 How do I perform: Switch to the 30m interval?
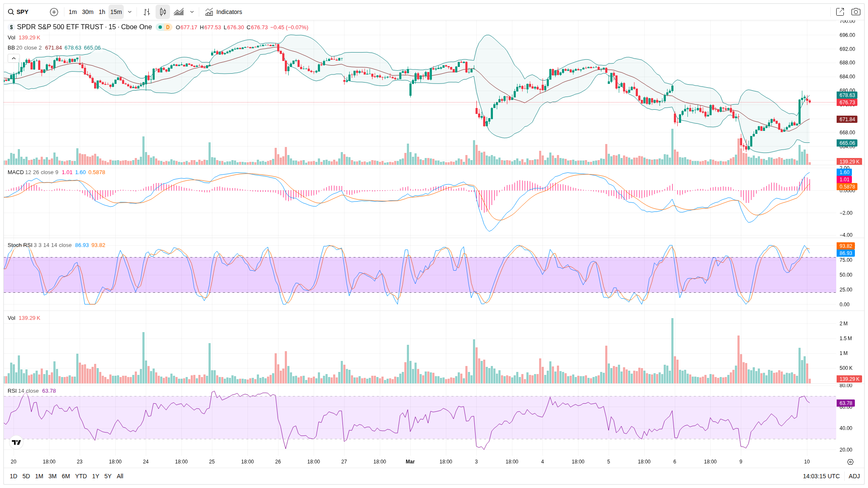(x=88, y=12)
